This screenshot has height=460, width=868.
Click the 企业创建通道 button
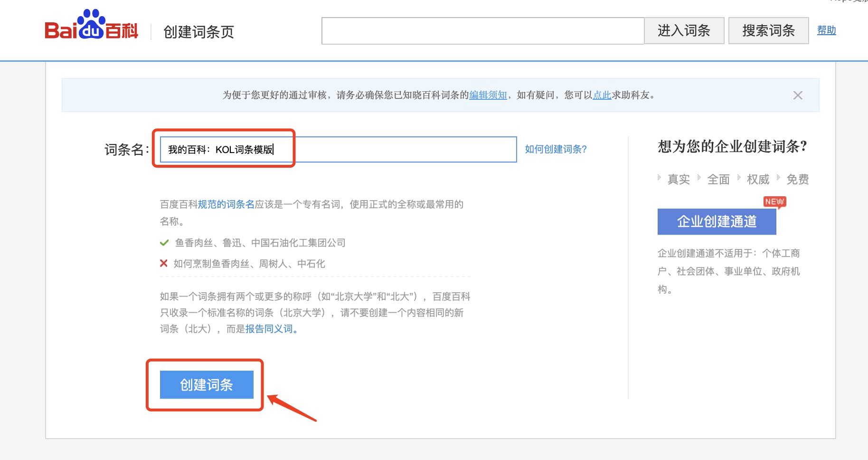pyautogui.click(x=717, y=221)
